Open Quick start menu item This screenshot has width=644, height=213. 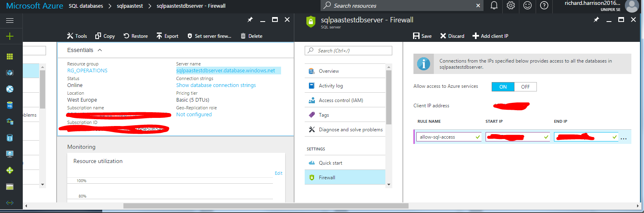pos(345,163)
